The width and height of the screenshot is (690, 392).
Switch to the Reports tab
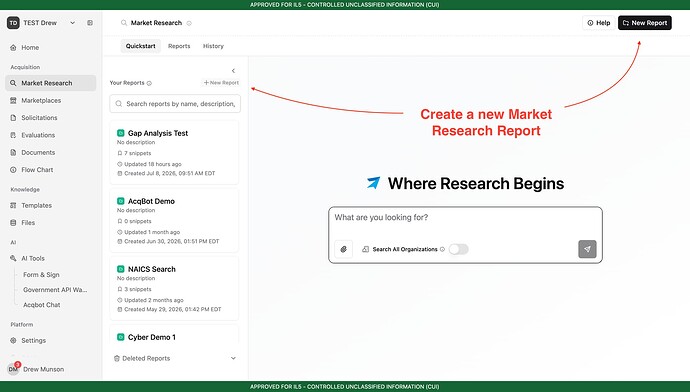coord(179,46)
